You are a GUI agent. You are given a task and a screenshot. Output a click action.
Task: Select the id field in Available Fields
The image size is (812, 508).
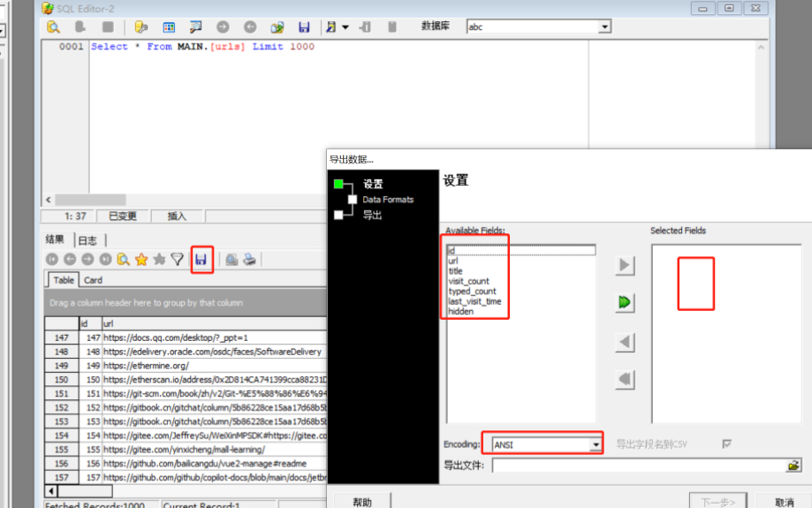point(521,251)
